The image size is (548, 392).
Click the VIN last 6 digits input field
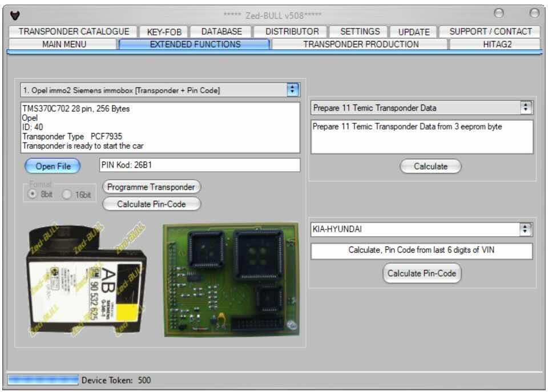pyautogui.click(x=421, y=251)
